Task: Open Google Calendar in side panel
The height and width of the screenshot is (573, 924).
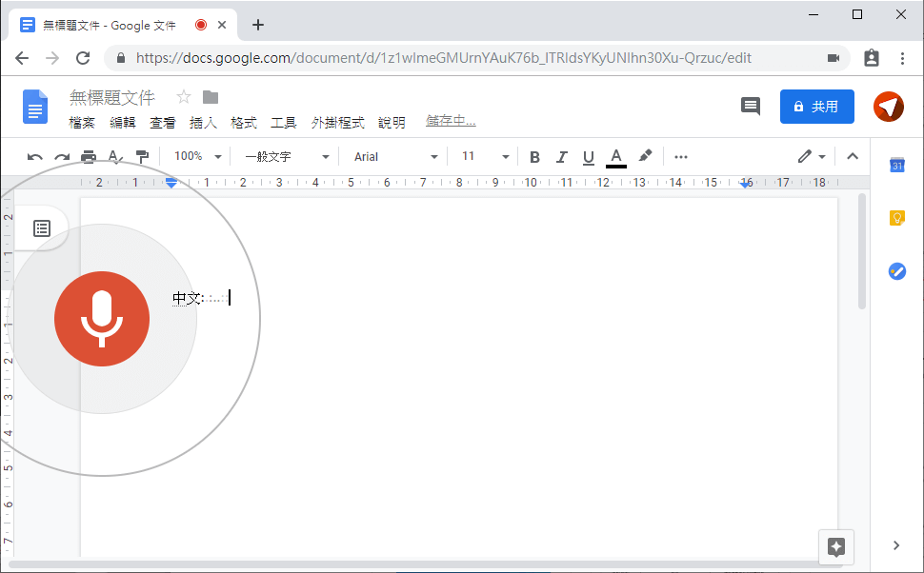Action: coord(897,166)
